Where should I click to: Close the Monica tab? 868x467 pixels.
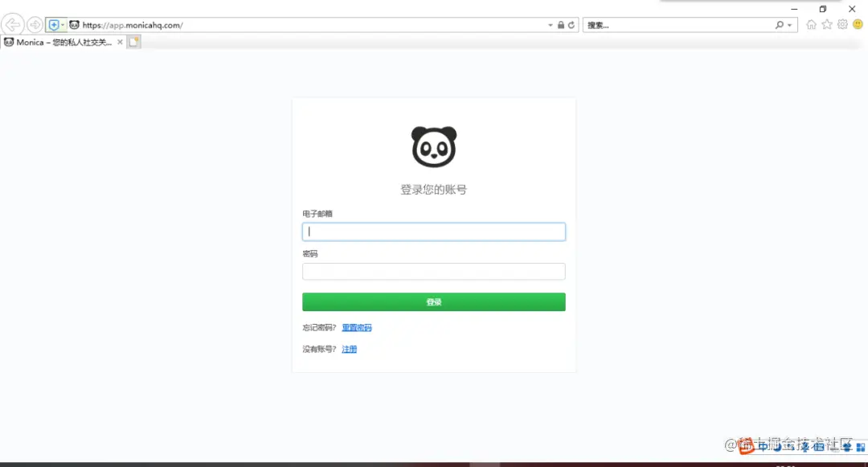[x=120, y=42]
